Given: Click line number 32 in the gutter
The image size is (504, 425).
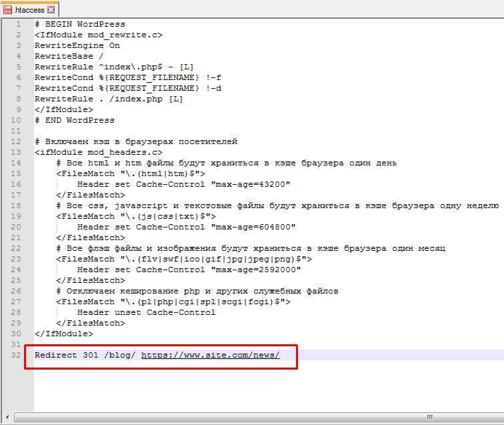Looking at the screenshot, I should point(16,355).
